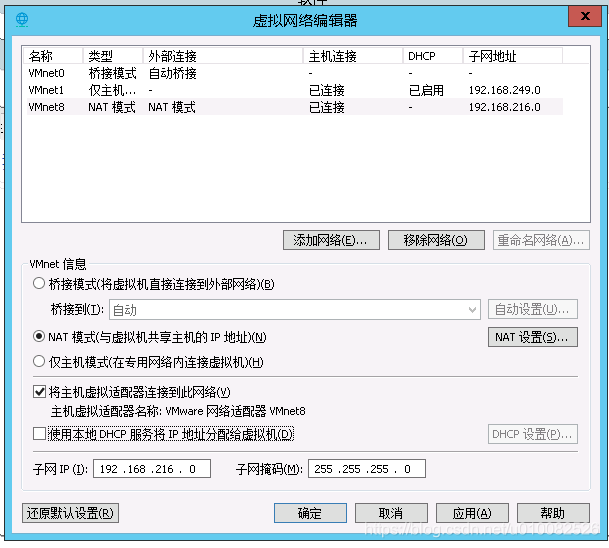Click 桥接模式 type cell of VMnet0
Screen dimensions: 609x548
113,73
